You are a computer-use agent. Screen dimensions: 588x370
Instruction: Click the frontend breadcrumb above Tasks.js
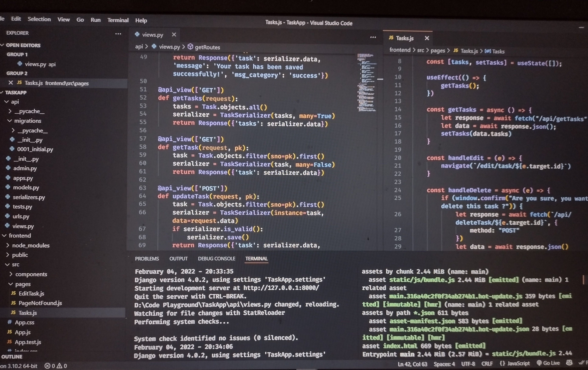(400, 50)
